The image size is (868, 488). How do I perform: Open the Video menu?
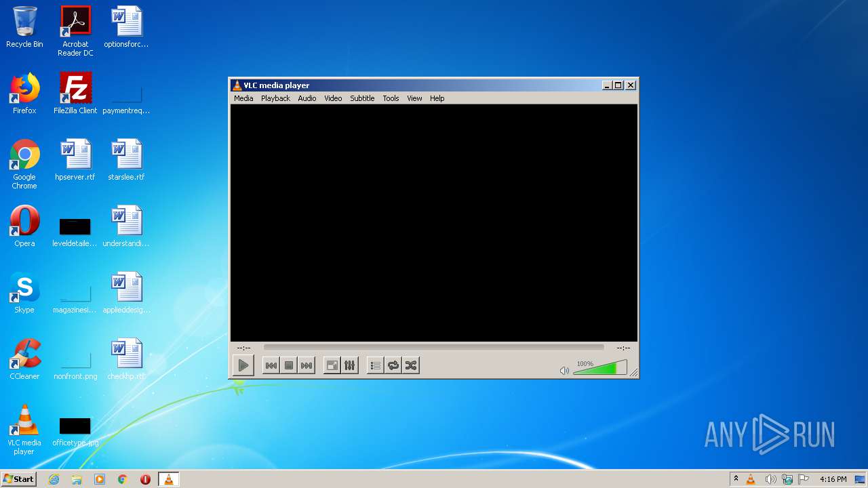[x=333, y=98]
